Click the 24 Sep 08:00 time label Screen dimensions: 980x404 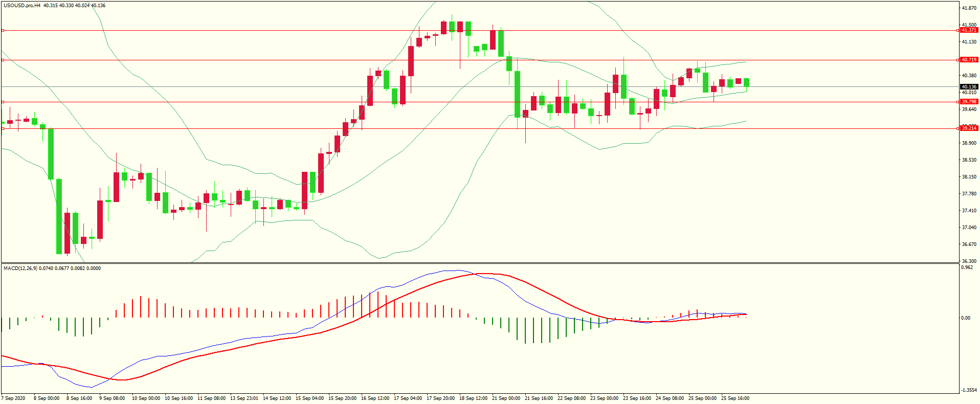pos(670,398)
